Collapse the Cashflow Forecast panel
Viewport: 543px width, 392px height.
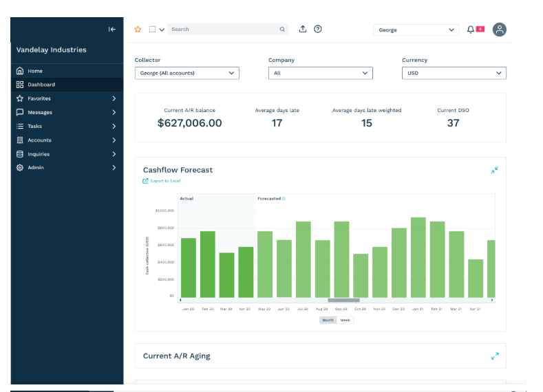pos(495,170)
